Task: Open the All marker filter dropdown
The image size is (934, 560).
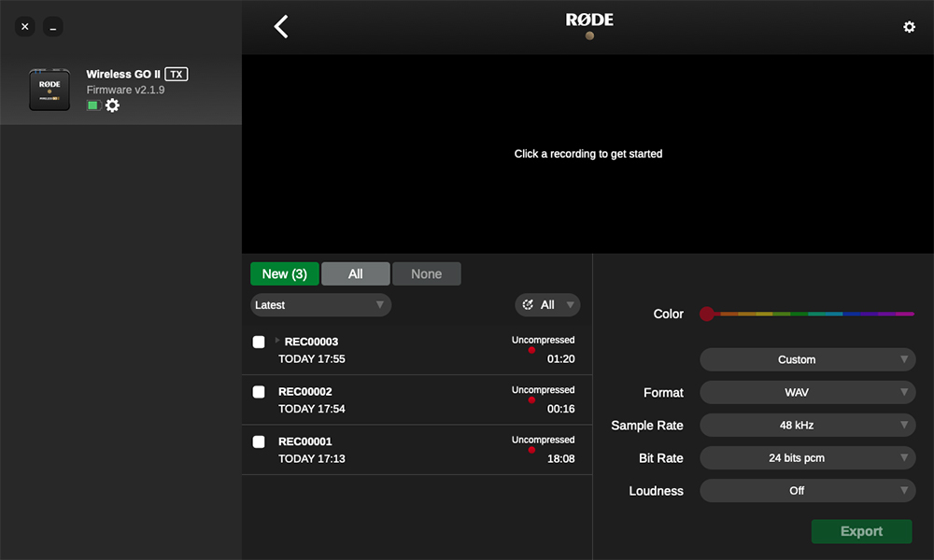Action: tap(547, 304)
